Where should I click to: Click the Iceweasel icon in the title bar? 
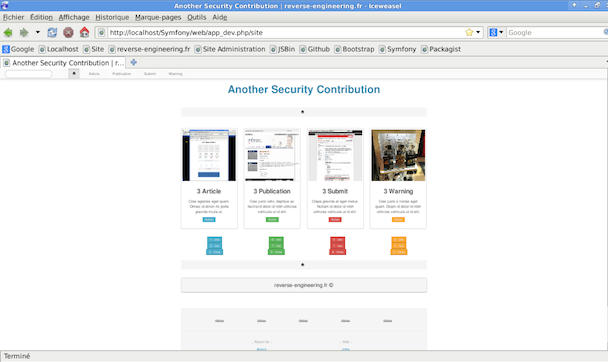[x=5, y=5]
